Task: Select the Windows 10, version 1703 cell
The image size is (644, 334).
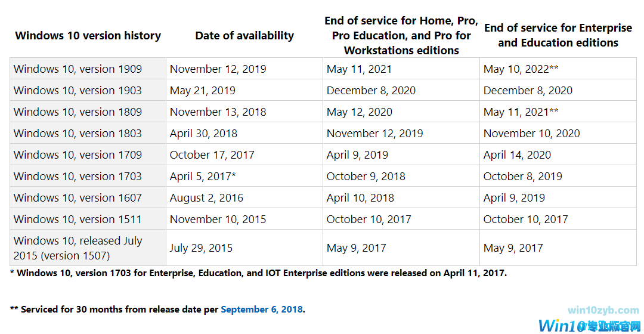Action: (78, 177)
